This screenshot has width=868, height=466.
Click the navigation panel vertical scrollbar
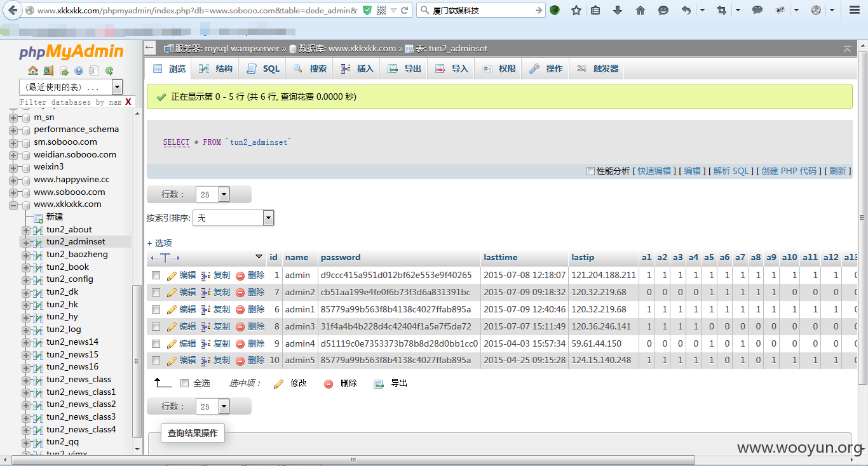click(137, 360)
